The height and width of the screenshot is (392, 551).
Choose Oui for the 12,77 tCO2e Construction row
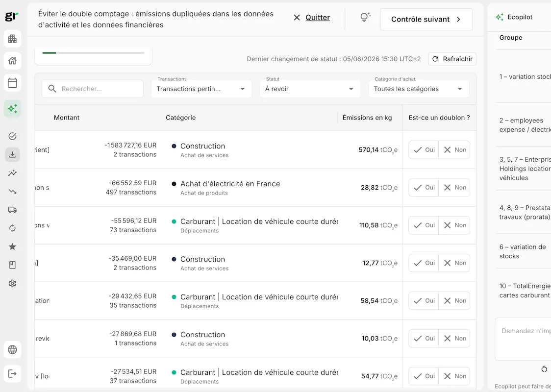click(x=424, y=263)
